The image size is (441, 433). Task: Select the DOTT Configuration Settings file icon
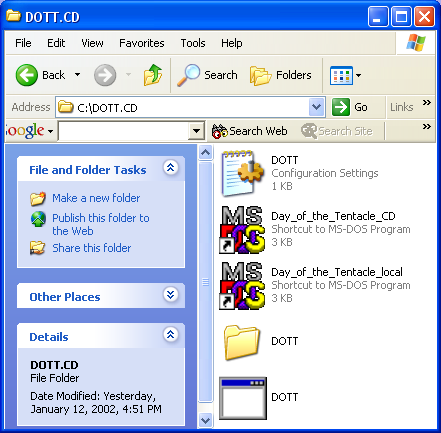242,173
